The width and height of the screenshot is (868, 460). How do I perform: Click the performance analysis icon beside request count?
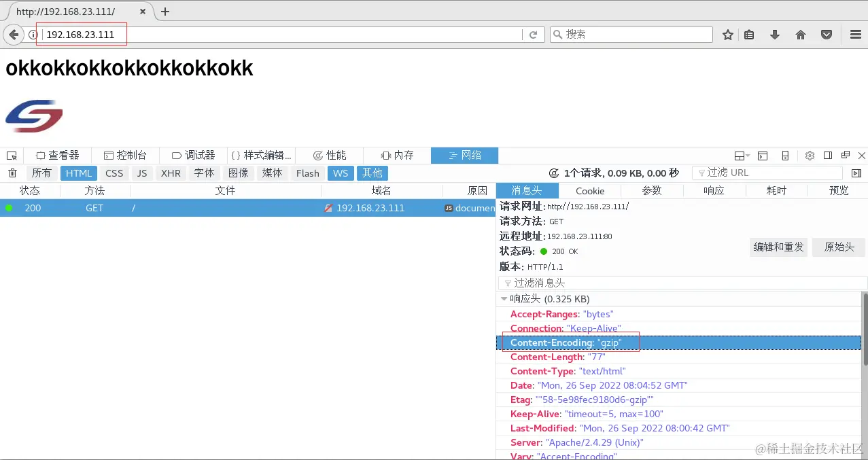click(x=554, y=173)
